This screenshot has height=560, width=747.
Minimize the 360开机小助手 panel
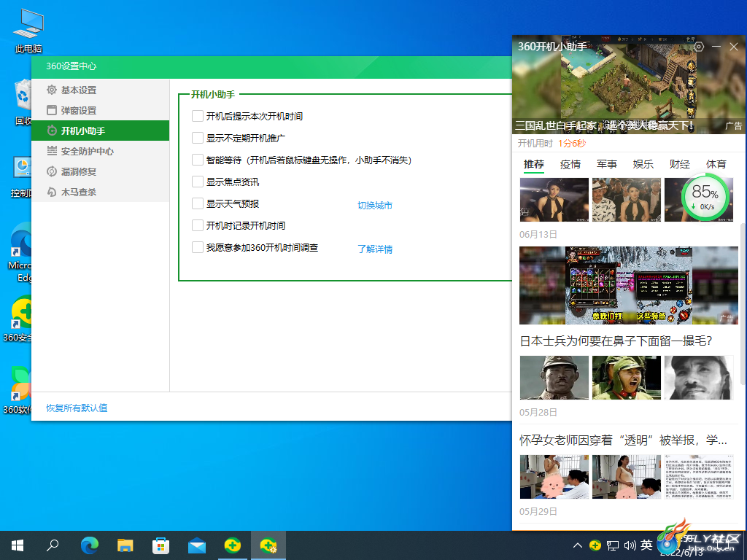pyautogui.click(x=716, y=47)
